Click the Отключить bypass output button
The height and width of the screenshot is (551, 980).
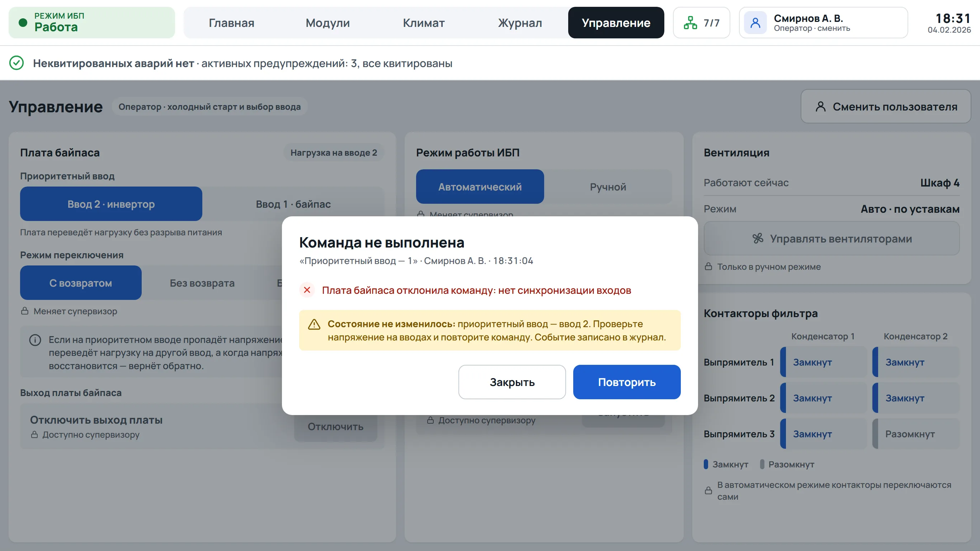335,427
